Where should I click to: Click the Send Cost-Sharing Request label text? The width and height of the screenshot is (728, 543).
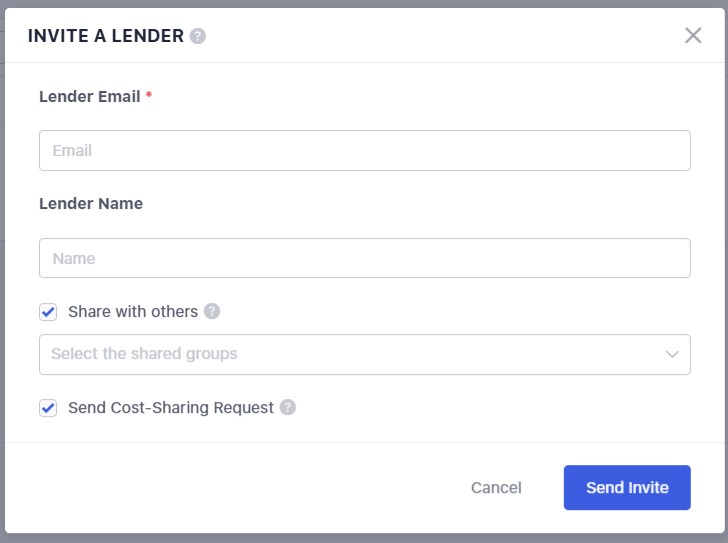pyautogui.click(x=171, y=407)
